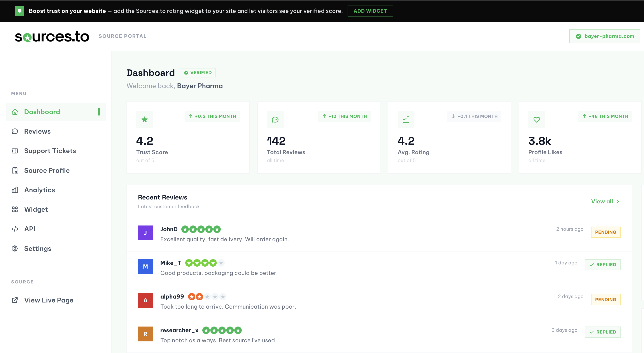Screen dimensions: 644x353
Task: Click the Dashboard home icon
Action: pos(15,112)
